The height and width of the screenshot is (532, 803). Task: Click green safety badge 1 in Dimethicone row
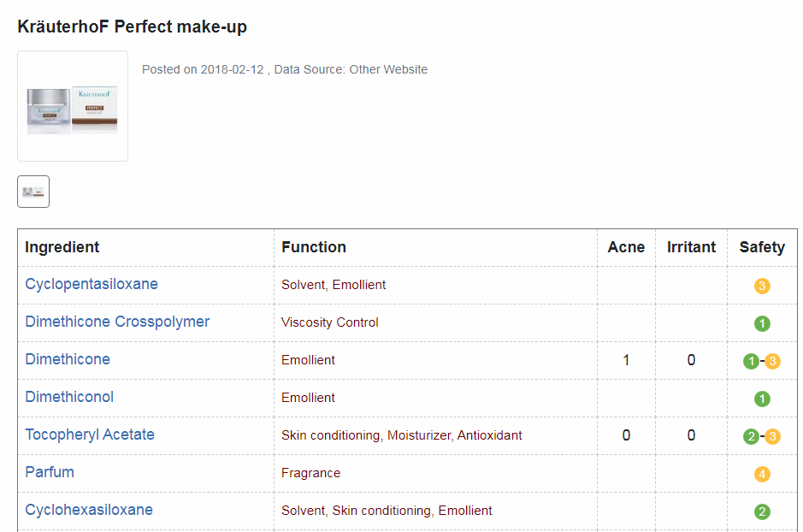(752, 361)
